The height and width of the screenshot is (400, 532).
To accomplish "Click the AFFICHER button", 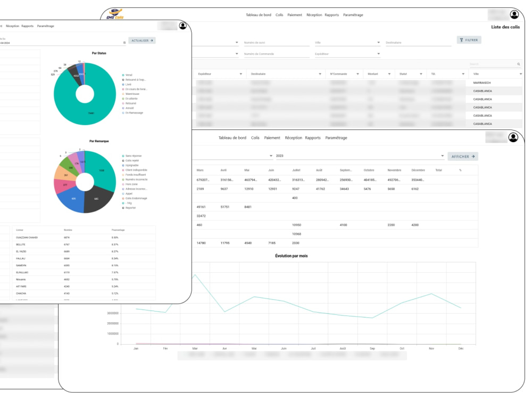I will [463, 157].
